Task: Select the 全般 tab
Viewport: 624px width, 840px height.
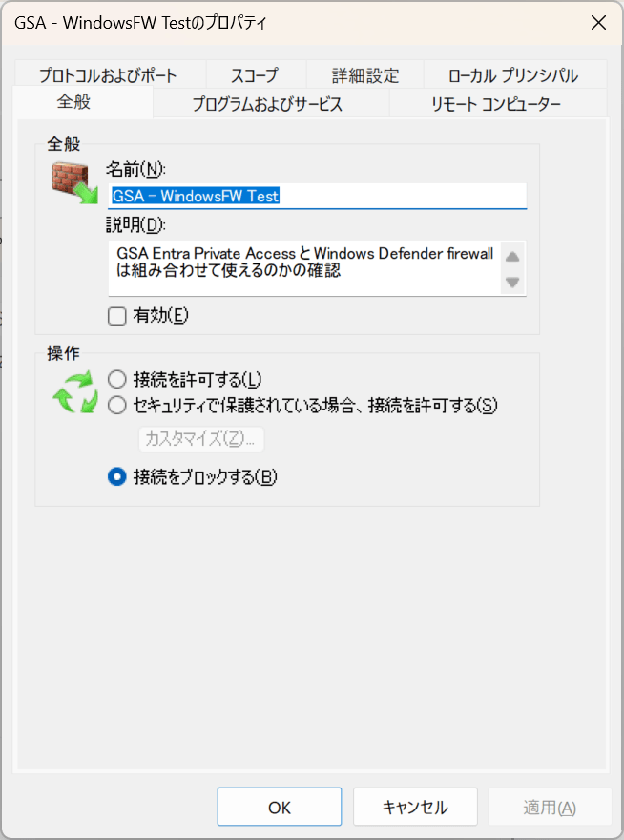Action: pos(73,102)
